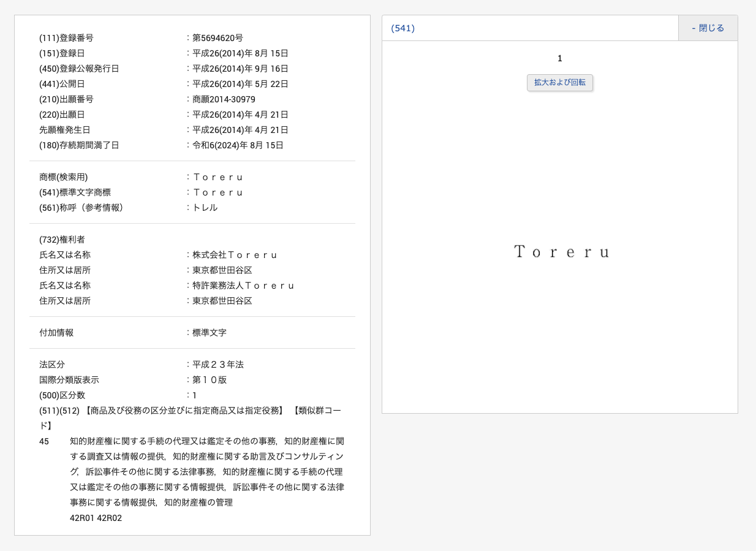Click the image number 1 above the button
Image resolution: width=756 pixels, height=551 pixels.
pos(560,59)
